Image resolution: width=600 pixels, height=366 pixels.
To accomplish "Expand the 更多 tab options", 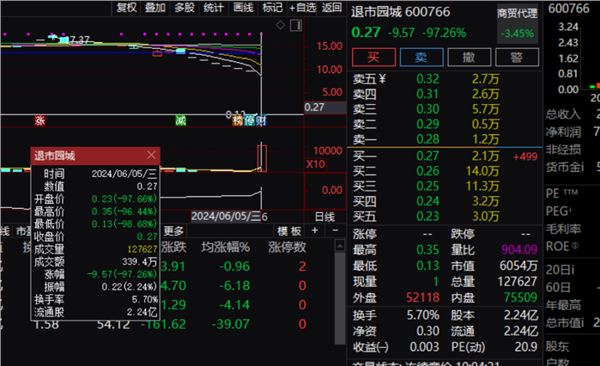I will tap(174, 231).
